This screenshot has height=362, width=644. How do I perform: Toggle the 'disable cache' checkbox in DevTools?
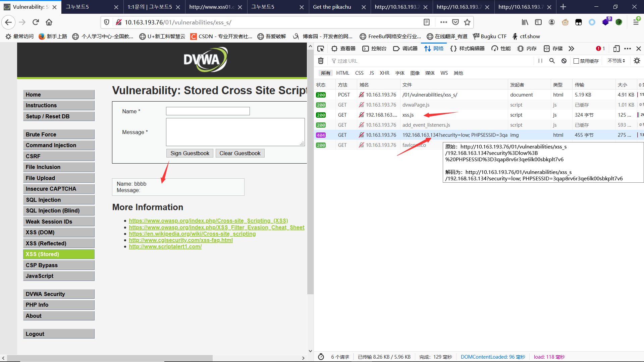(576, 61)
